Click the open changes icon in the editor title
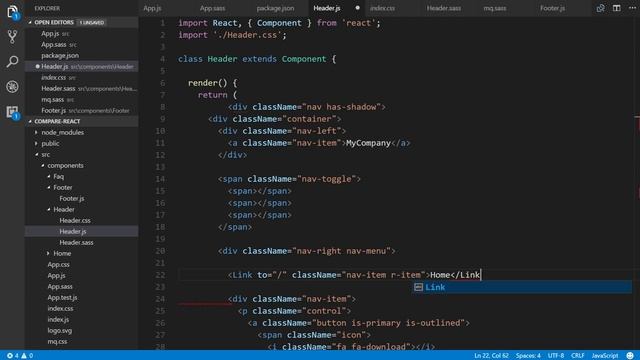 pyautogui.click(x=600, y=8)
